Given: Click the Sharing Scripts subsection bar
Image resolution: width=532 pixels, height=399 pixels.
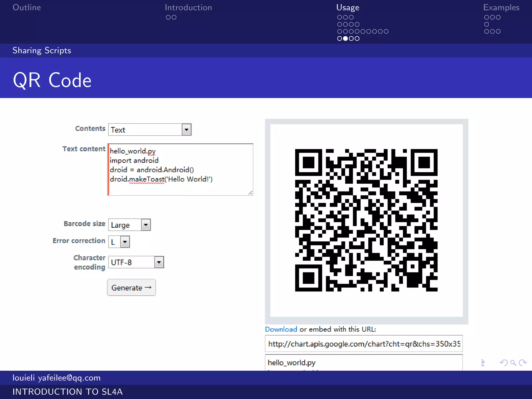Looking at the screenshot, I should click(266, 50).
